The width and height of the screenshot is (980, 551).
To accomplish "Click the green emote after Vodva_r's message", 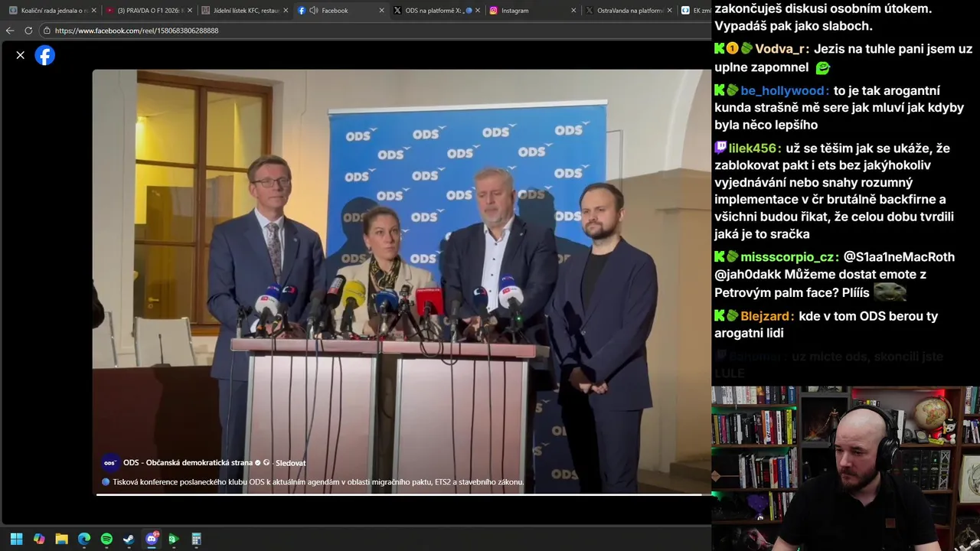I will pyautogui.click(x=823, y=68).
